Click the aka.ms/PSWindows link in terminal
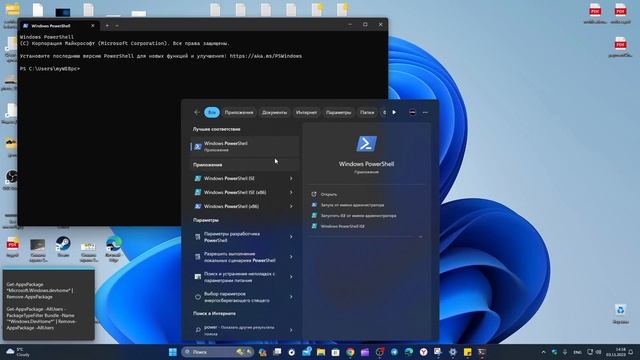Viewport: 640px width, 360px height. (x=266, y=56)
